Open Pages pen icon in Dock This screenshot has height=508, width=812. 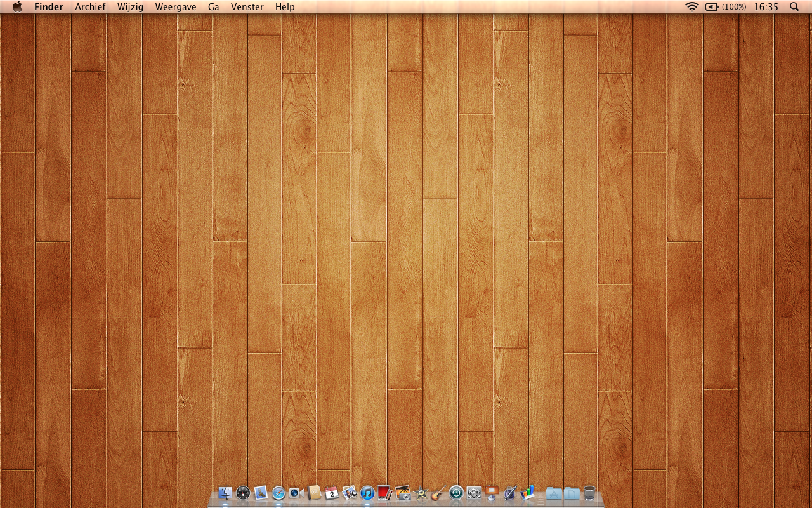click(x=509, y=493)
